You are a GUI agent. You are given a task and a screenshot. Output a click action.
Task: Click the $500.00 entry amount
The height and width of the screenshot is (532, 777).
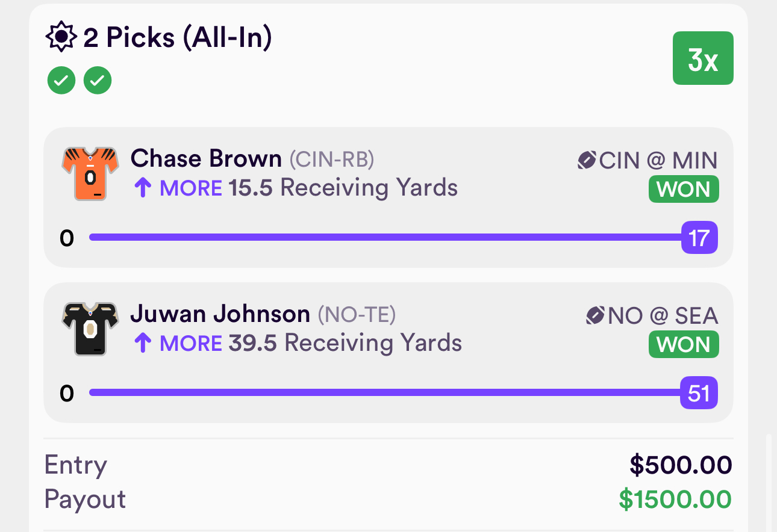tap(681, 465)
